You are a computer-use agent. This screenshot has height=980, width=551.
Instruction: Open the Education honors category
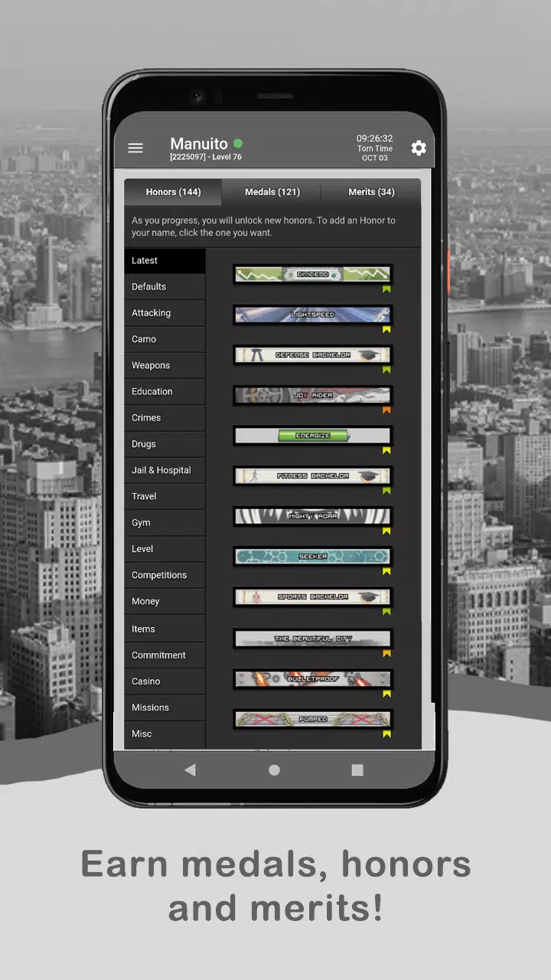[165, 392]
